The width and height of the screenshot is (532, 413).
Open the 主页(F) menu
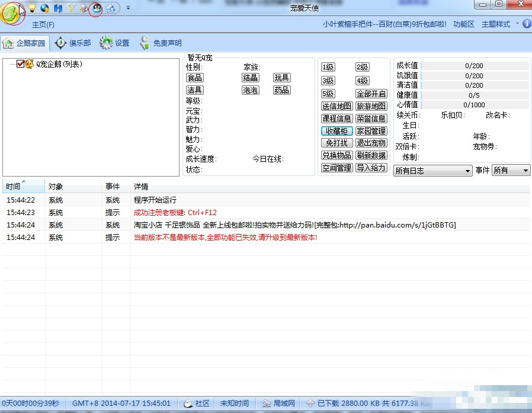[43, 25]
